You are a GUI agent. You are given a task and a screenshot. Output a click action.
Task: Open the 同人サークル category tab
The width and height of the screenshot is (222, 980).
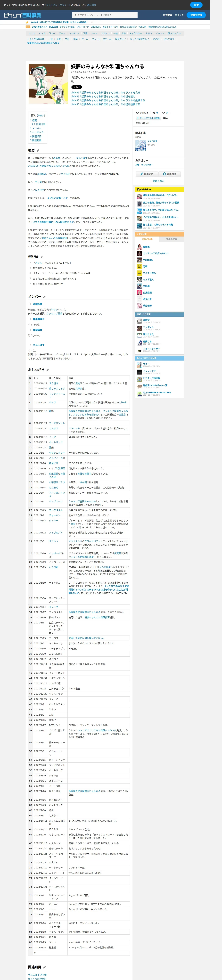(174, 33)
